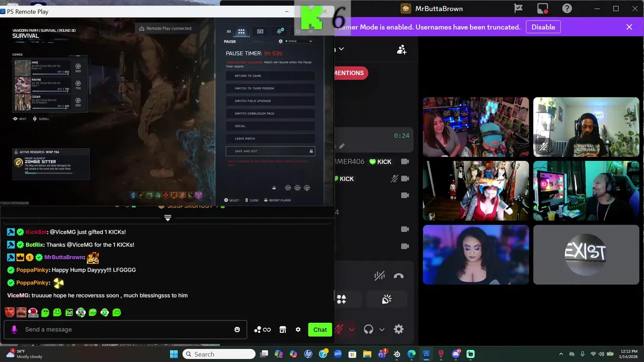Click the locked Save and Quit option
Image resolution: width=644 pixels, height=362 pixels.
click(270, 151)
